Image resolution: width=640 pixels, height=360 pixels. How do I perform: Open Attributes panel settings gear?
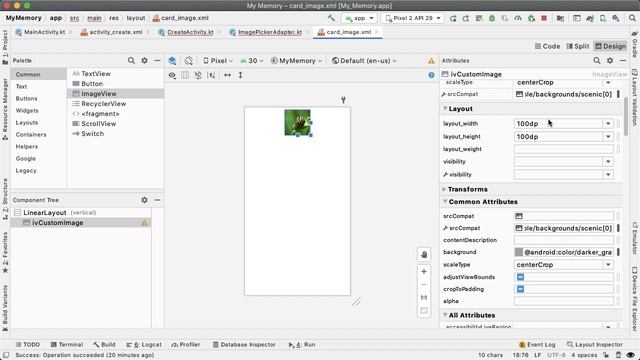pos(610,60)
